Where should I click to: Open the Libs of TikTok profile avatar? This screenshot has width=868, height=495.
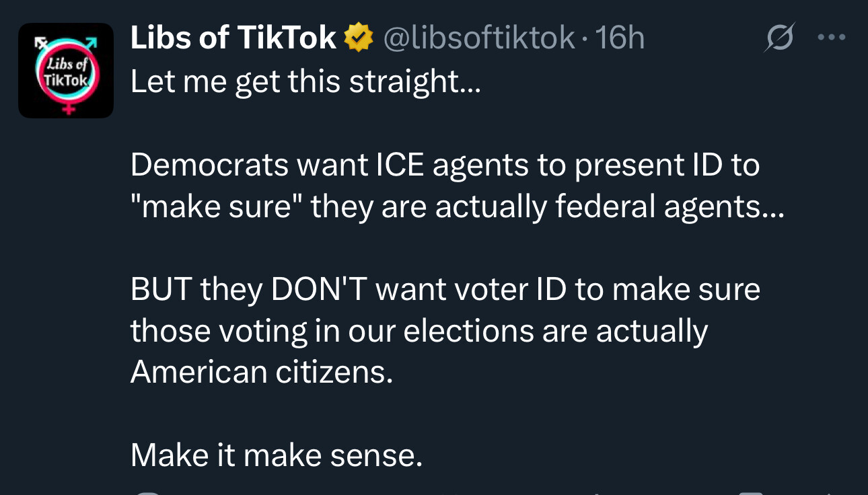pyautogui.click(x=66, y=71)
